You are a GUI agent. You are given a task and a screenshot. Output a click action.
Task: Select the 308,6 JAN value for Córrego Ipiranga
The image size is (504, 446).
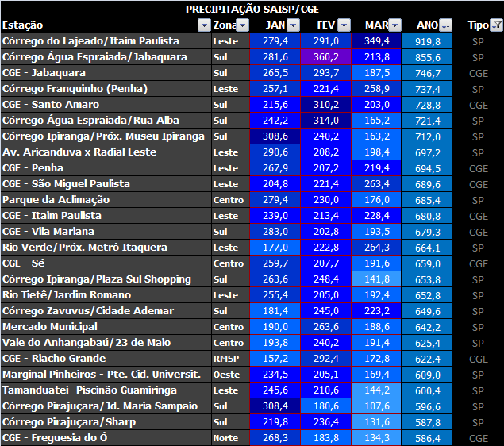275,136
